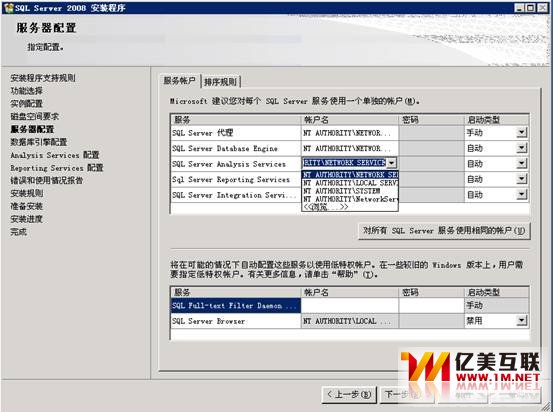The height and width of the screenshot is (412, 553).
Task: Select SQL Full-text Filter Daemon row
Action: (236, 305)
